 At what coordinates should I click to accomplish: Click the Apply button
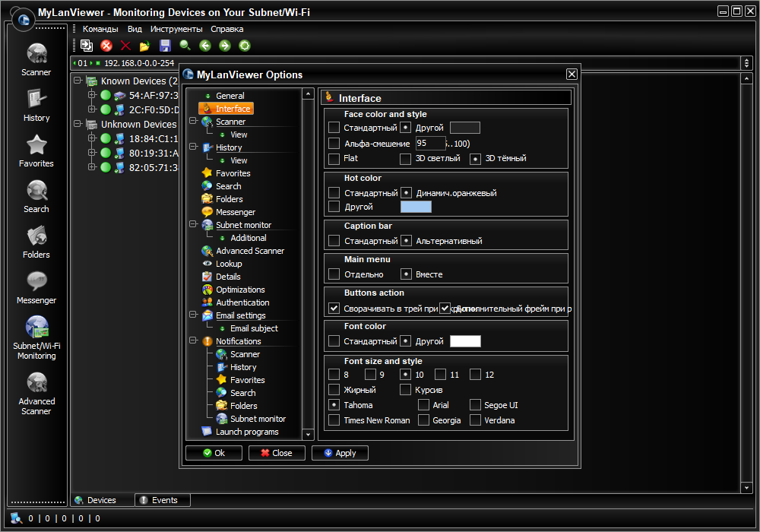(340, 453)
